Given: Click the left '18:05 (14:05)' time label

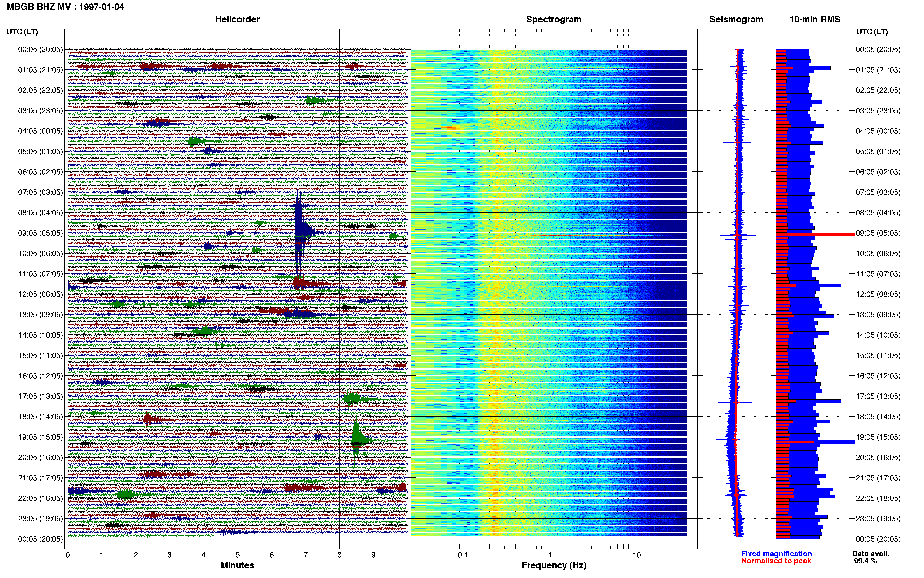Looking at the screenshot, I should click(x=41, y=417).
